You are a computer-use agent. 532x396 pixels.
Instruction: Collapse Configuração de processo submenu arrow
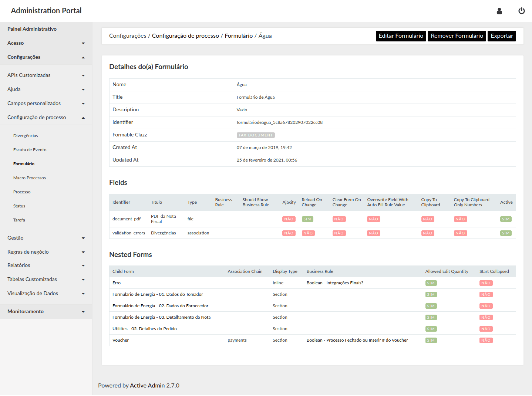point(83,118)
